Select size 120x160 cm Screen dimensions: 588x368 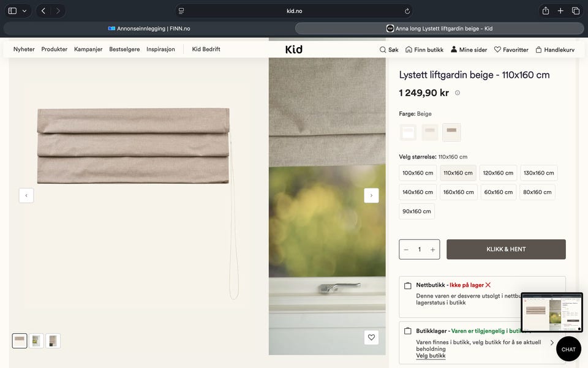point(498,173)
